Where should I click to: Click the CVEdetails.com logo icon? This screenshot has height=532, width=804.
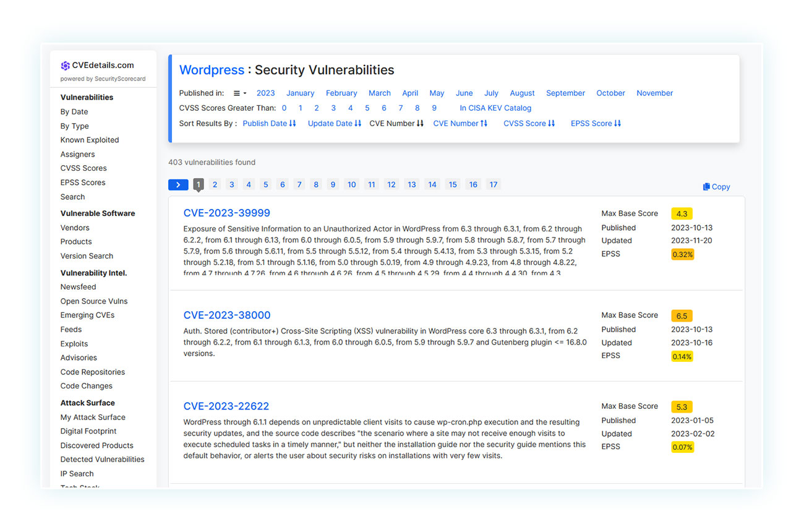point(65,66)
